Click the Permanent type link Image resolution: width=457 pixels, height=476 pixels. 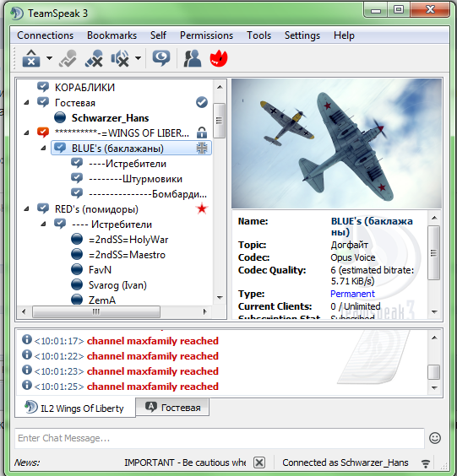click(x=352, y=294)
